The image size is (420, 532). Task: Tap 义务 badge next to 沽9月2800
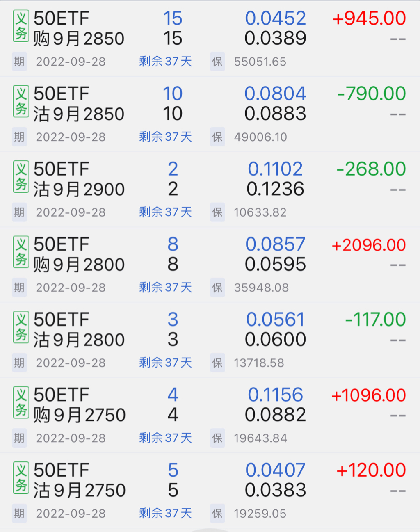21,327
